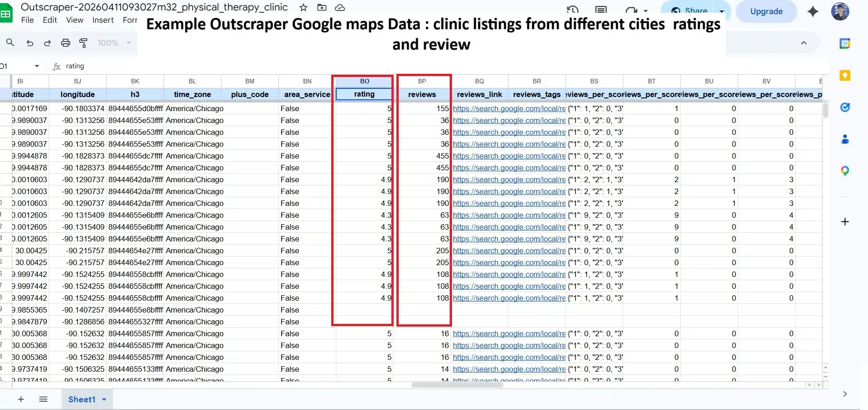Click the Redo icon in toolbar

tap(47, 43)
